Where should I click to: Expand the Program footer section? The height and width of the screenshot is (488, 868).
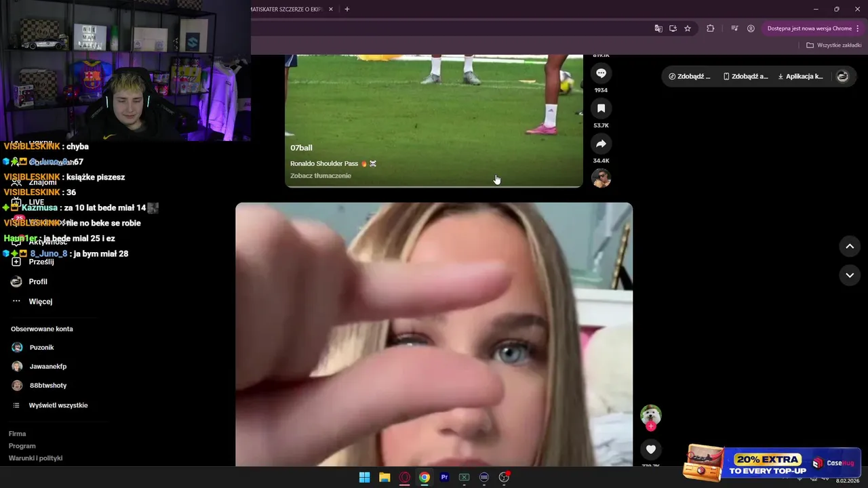click(x=22, y=446)
